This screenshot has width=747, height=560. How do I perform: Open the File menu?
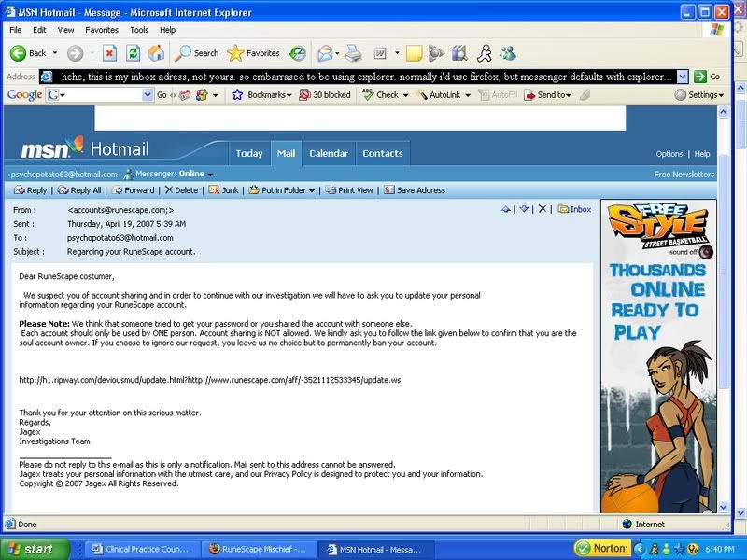15,30
